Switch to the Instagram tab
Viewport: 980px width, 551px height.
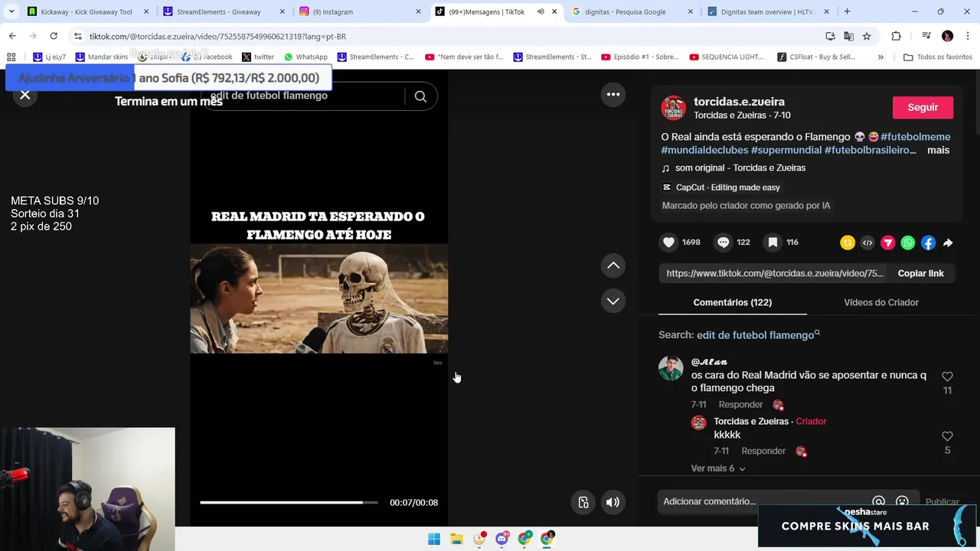[x=360, y=11]
